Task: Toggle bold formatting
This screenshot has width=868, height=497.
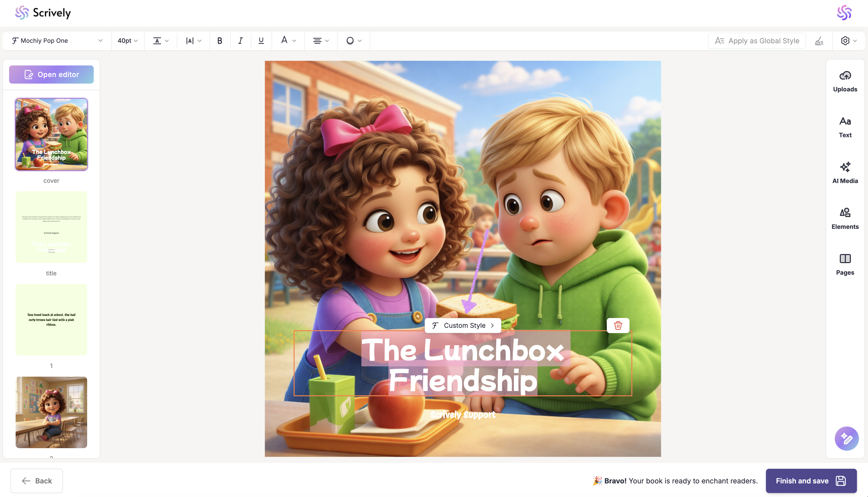Action: 220,41
